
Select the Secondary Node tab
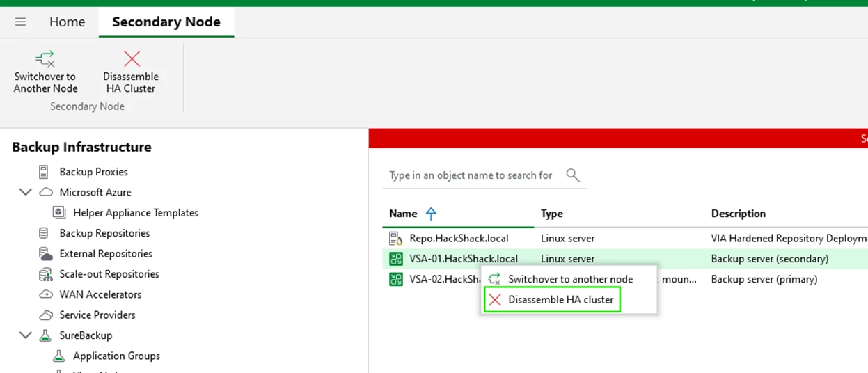[x=166, y=22]
